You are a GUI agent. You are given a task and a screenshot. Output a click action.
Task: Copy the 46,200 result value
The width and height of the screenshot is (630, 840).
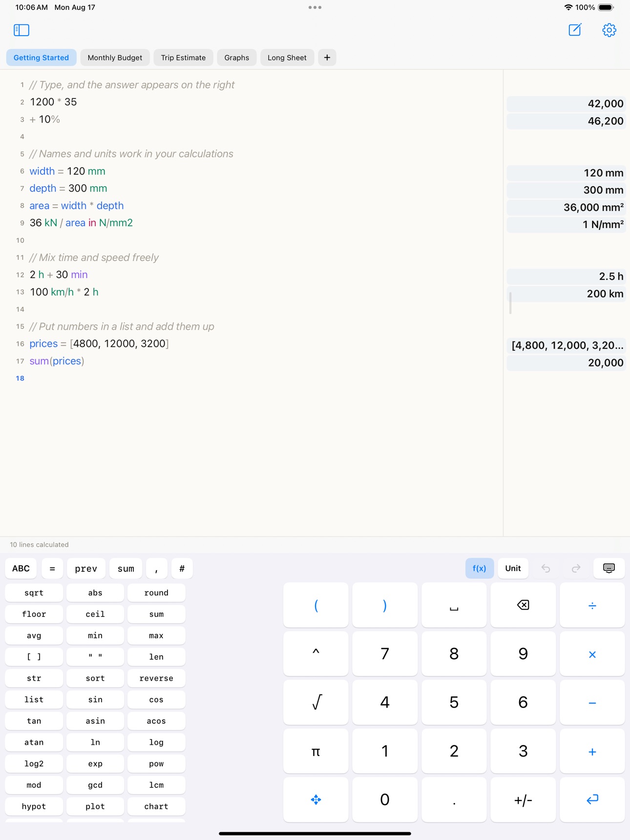567,121
